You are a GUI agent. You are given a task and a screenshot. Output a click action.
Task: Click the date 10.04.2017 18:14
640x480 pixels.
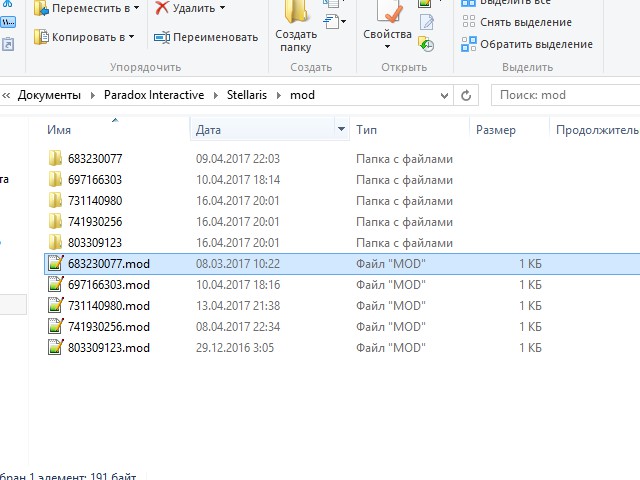click(238, 180)
